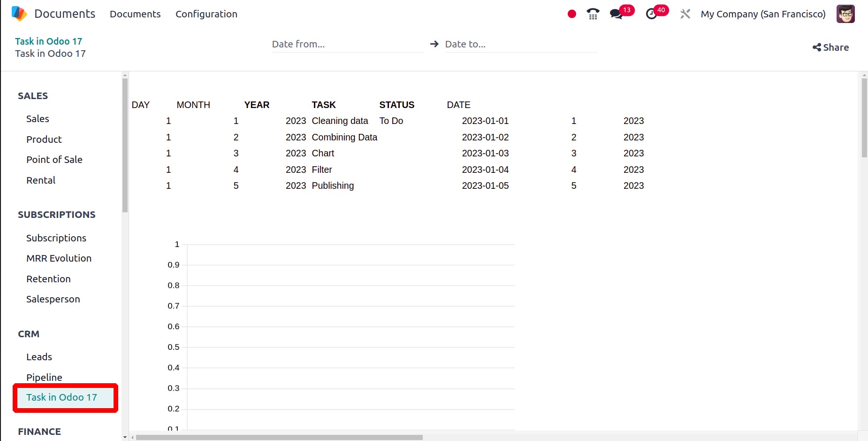Click the DAY column header
The height and width of the screenshot is (441, 868).
click(141, 105)
